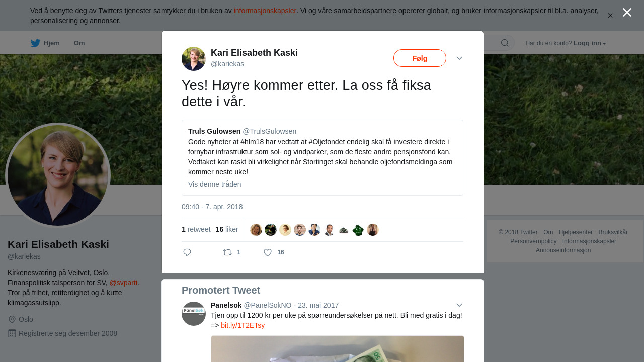
Task: Retweet Kari's tweet using the retweet icon
Action: point(227,252)
